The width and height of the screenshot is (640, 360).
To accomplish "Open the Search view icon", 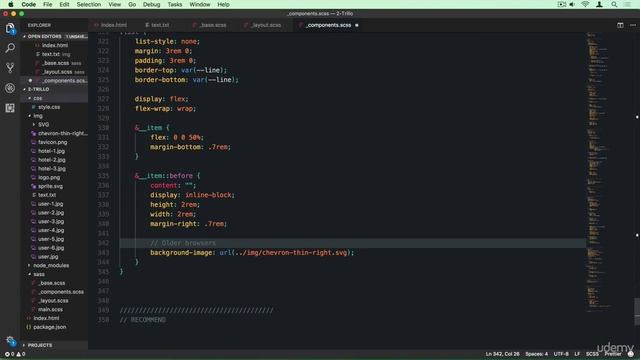I will tap(10, 48).
